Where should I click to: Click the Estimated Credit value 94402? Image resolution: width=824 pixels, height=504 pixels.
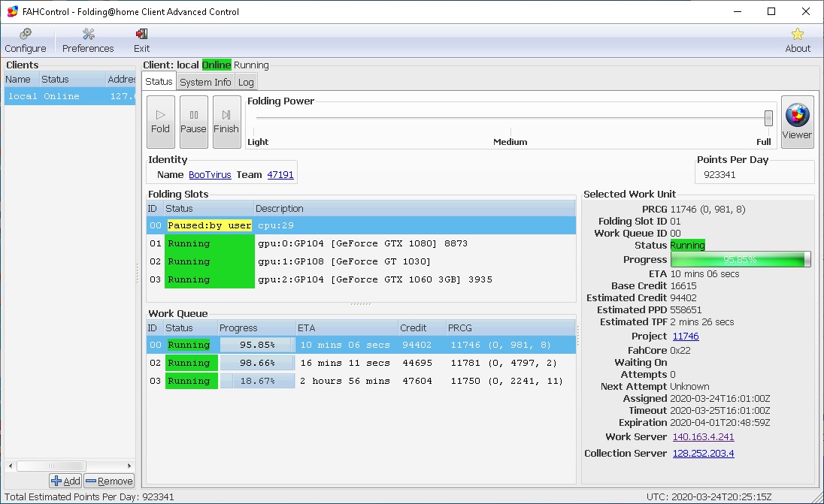tap(683, 297)
